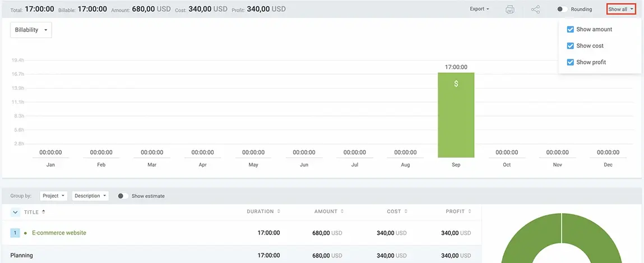The height and width of the screenshot is (263, 644).
Task: Click the Cost 340,00 USD summary value
Action: pos(208,9)
